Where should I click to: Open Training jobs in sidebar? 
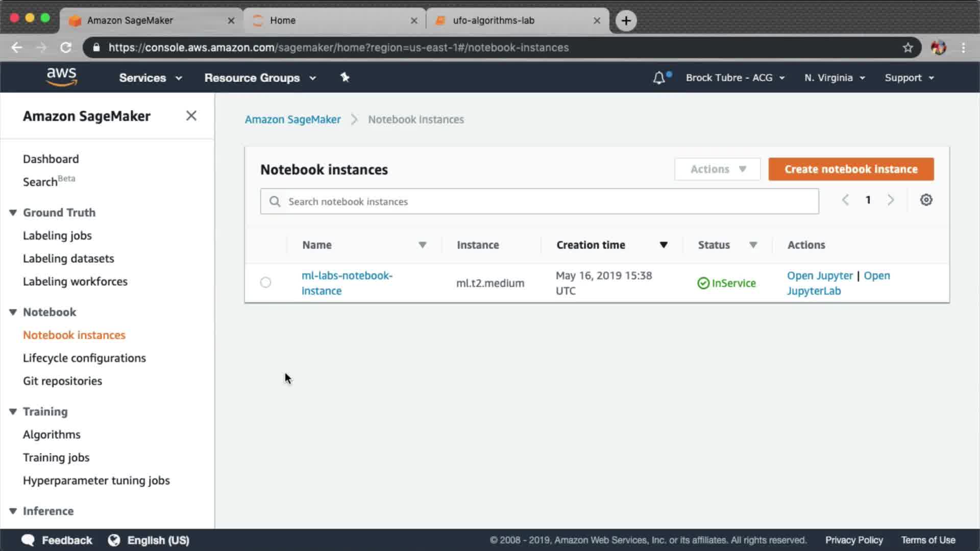click(56, 458)
